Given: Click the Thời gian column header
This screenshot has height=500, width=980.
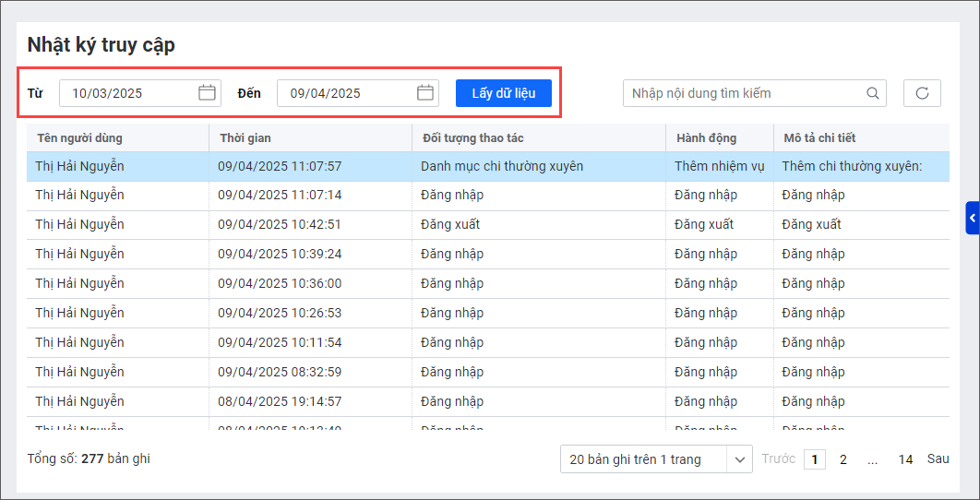Looking at the screenshot, I should 245,138.
